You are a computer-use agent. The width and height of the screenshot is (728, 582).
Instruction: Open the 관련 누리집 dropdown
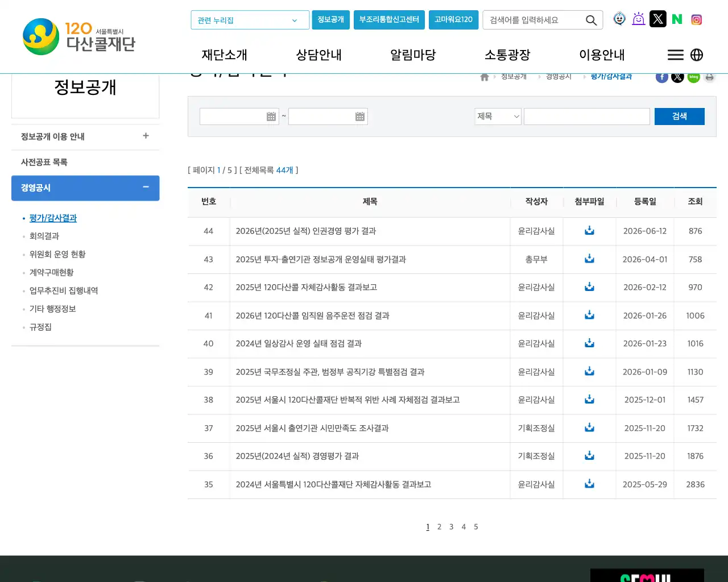[x=250, y=20]
